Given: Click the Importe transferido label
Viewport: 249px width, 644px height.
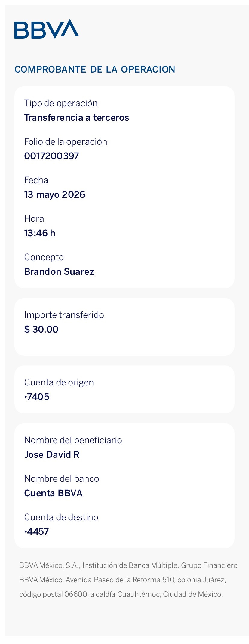Looking at the screenshot, I should [x=64, y=315].
